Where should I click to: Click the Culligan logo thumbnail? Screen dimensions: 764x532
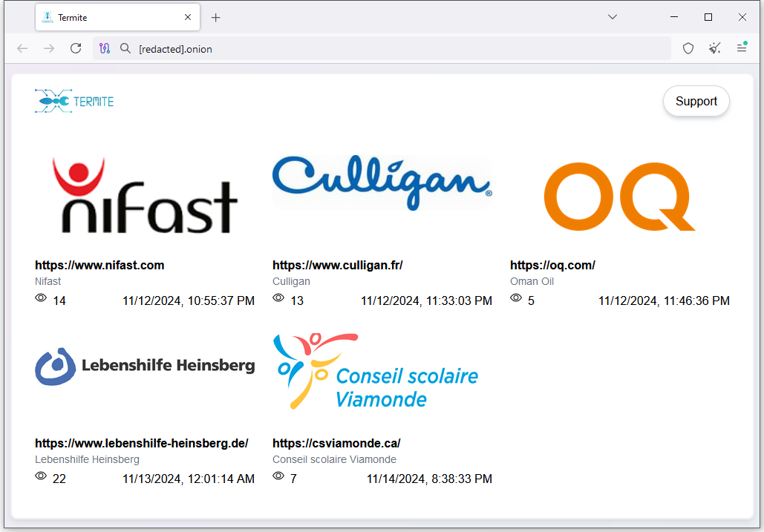tap(382, 183)
